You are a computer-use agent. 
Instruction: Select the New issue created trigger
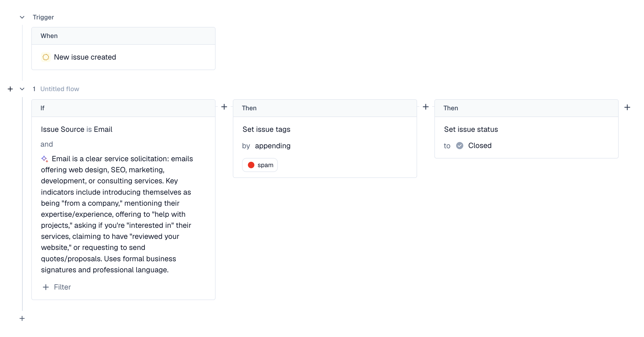coord(85,57)
